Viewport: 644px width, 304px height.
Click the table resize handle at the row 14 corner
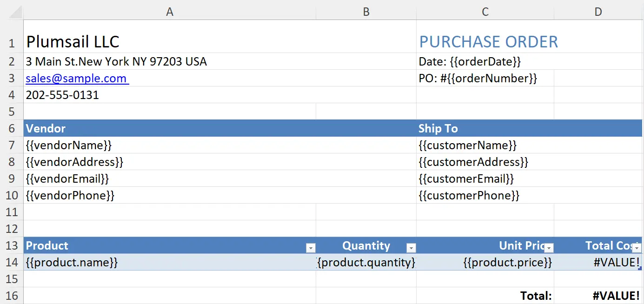640,268
